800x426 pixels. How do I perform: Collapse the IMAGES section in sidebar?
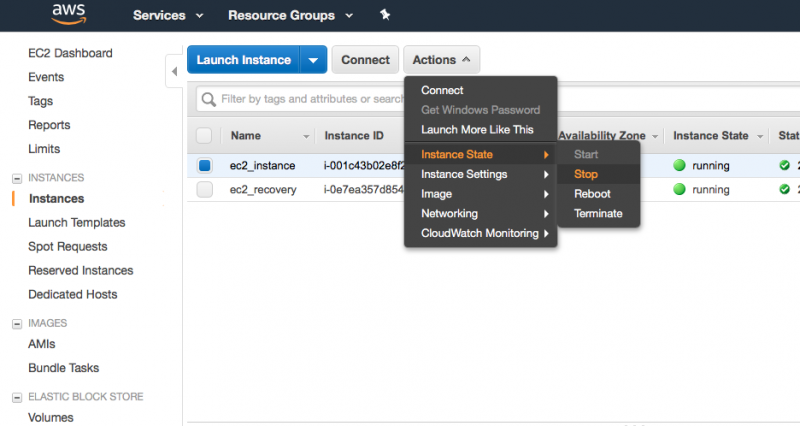pyautogui.click(x=17, y=324)
